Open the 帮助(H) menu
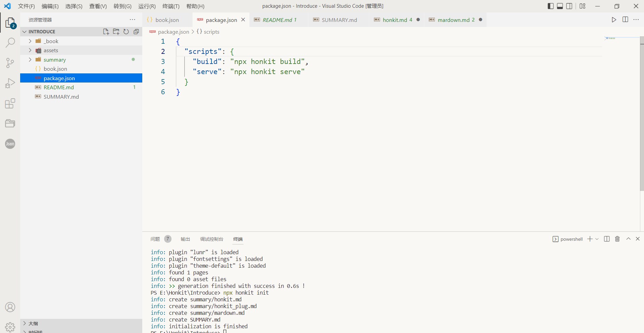The image size is (644, 333). [x=195, y=6]
